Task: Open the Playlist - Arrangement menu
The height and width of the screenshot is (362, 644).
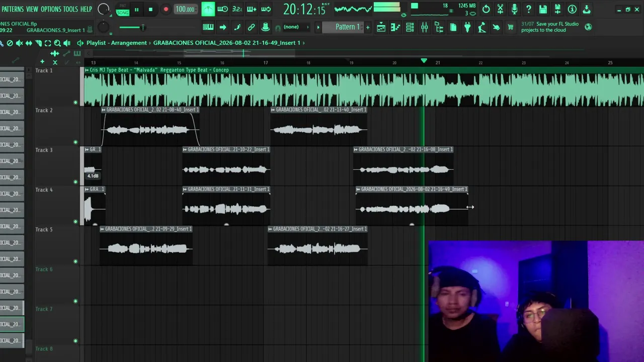Action: tap(116, 43)
